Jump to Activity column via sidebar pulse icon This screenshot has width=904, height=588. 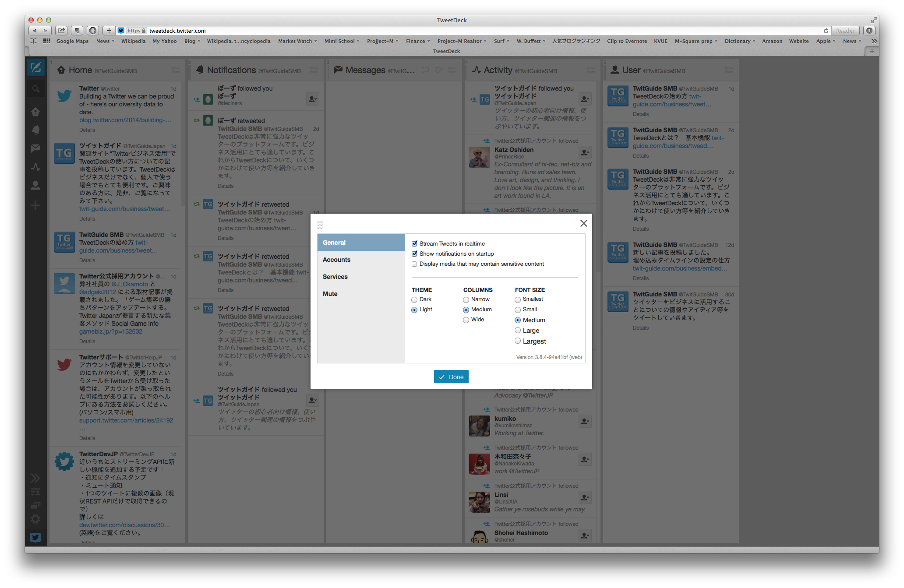tap(35, 167)
